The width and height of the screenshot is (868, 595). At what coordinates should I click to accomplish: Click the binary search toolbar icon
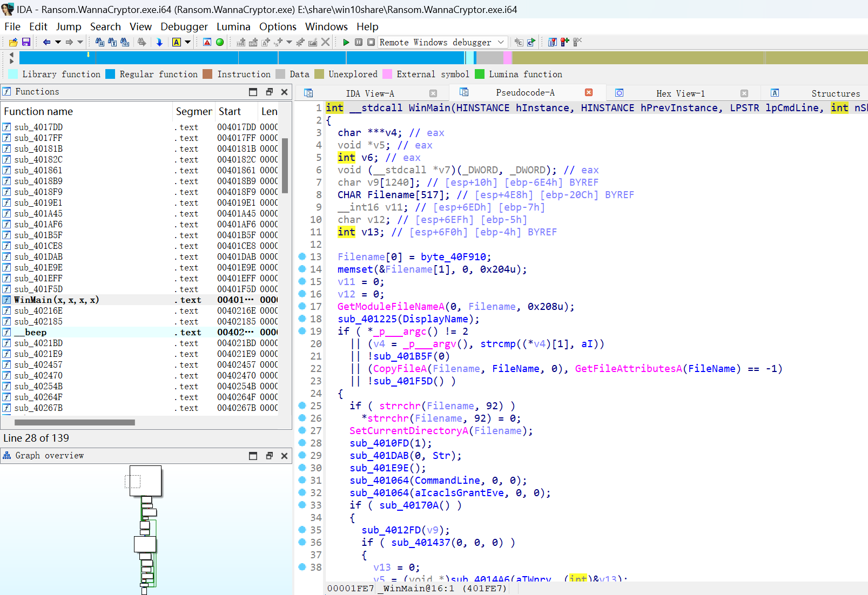(125, 42)
